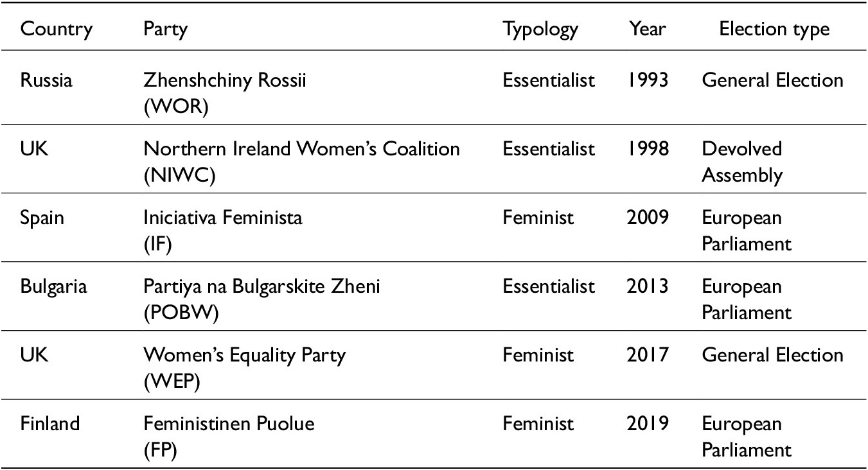Select the Iniciativa Feminista party name
This screenshot has width=868, height=470.
coord(222,218)
